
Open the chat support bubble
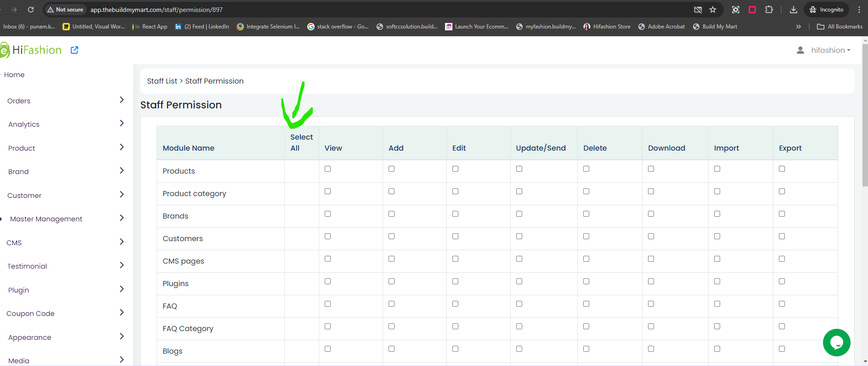(x=836, y=342)
